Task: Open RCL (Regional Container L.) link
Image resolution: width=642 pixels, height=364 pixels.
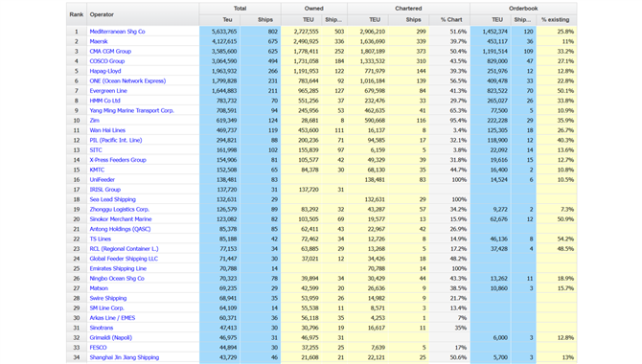Action: coord(124,248)
